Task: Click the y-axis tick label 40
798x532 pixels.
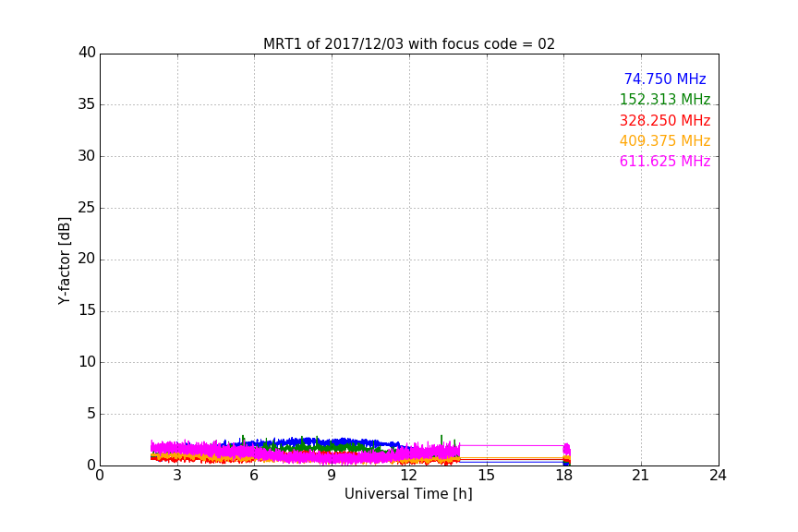Action: tap(87, 53)
